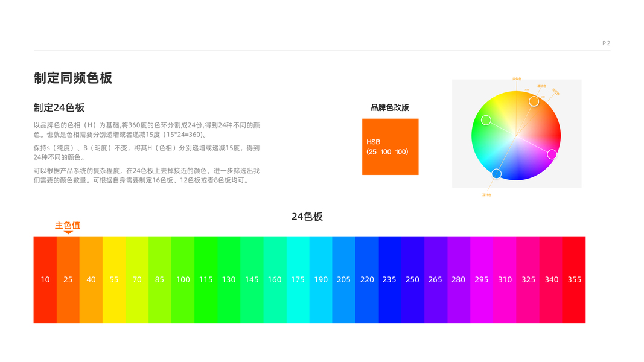Select swatch labeled 70
644x362 pixels.
[x=137, y=279]
